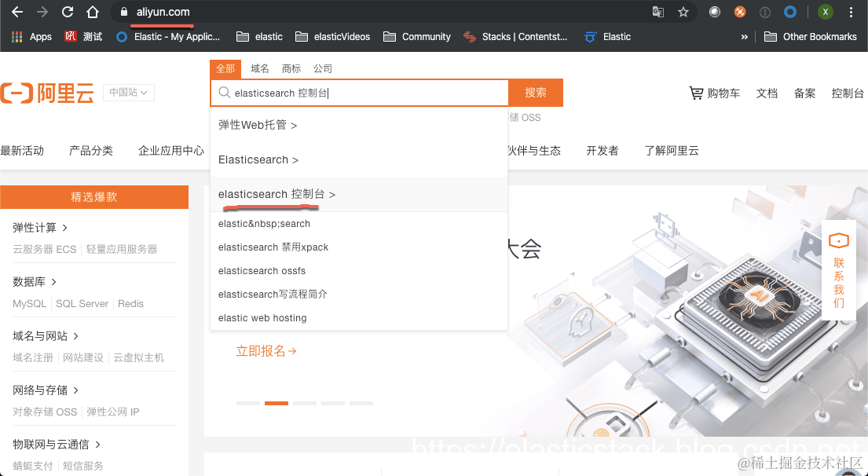Bookmark this page with star icon

[x=683, y=12]
